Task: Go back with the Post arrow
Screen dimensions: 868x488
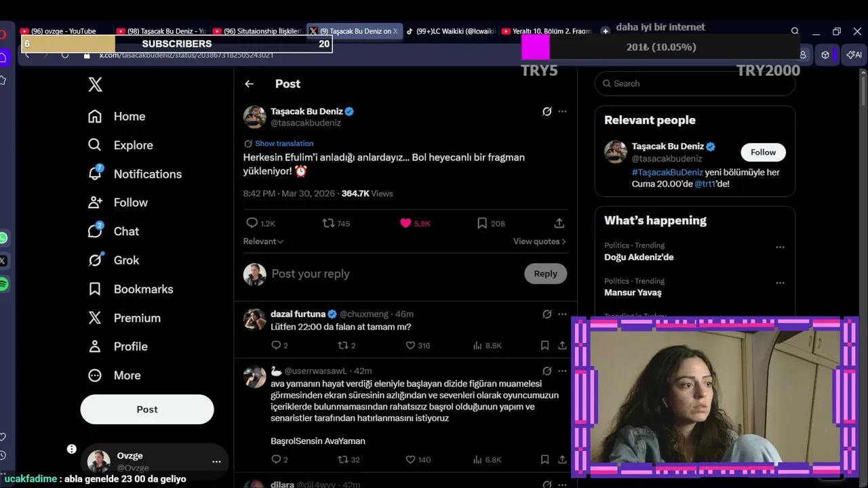Action: pos(249,84)
